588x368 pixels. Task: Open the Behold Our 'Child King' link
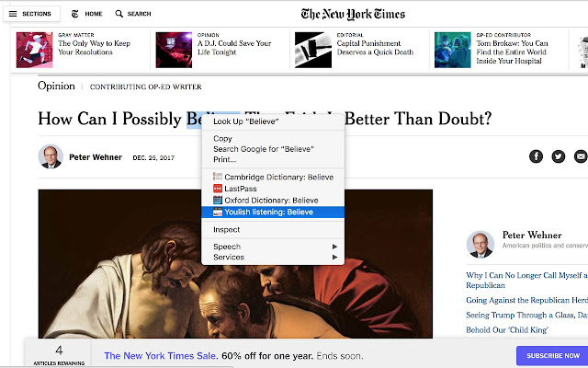(x=507, y=329)
